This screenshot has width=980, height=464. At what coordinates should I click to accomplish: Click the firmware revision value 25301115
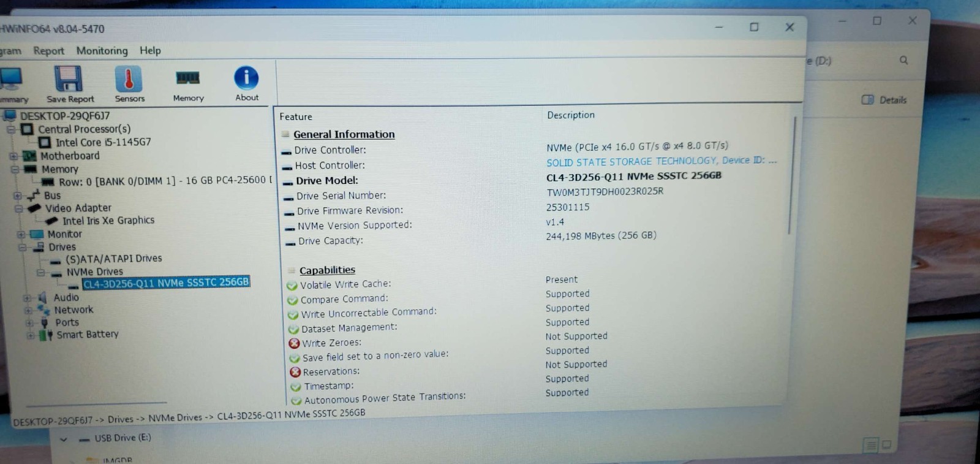coord(568,207)
